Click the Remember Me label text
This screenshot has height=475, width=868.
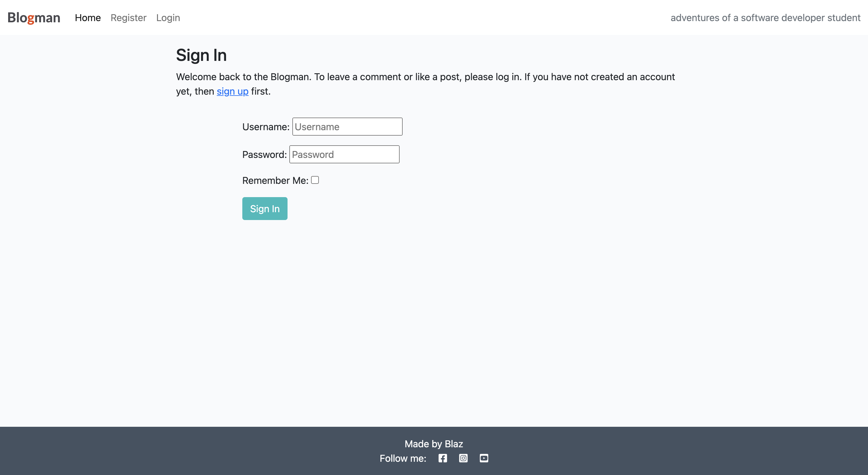[275, 181]
